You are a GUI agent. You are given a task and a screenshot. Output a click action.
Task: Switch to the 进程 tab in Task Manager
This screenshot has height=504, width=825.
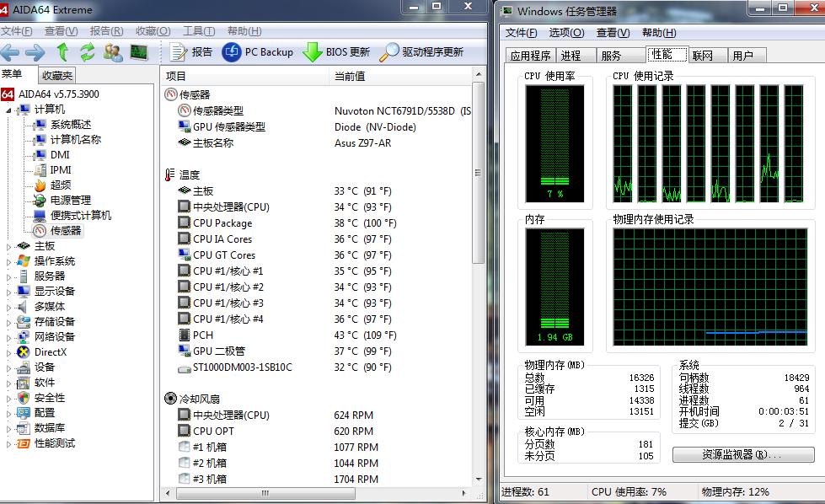coord(574,55)
